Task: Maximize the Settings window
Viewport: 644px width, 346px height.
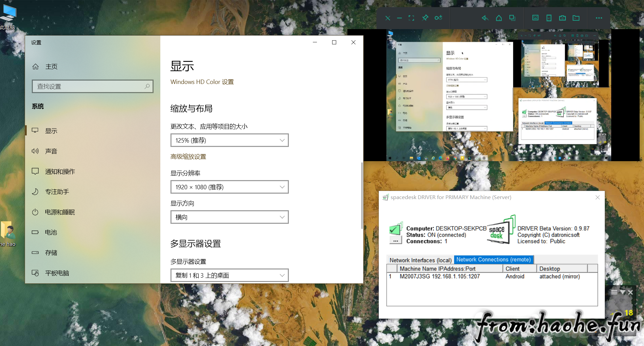Action: pyautogui.click(x=334, y=42)
